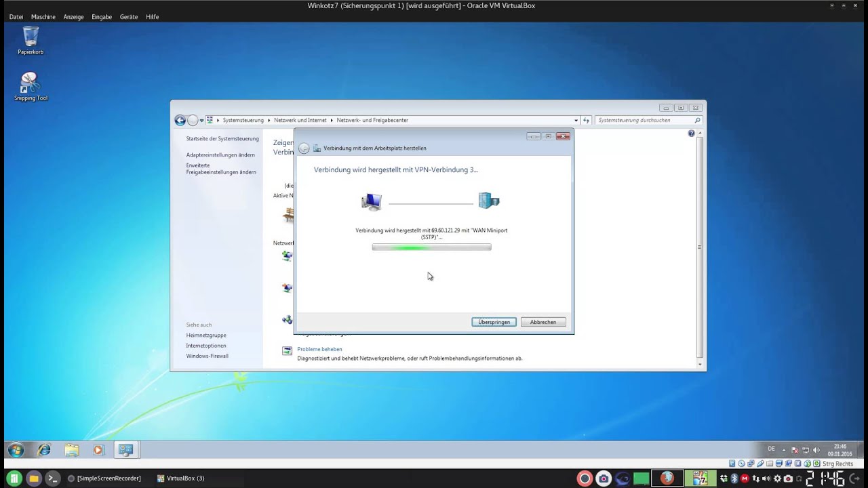
Task: Go to Startseite der Systemsteuerung
Action: point(222,138)
